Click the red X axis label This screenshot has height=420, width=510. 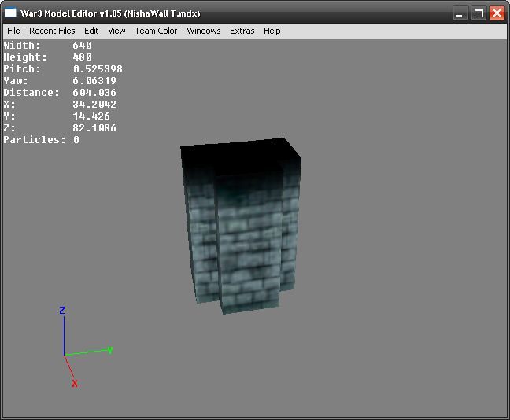click(75, 383)
